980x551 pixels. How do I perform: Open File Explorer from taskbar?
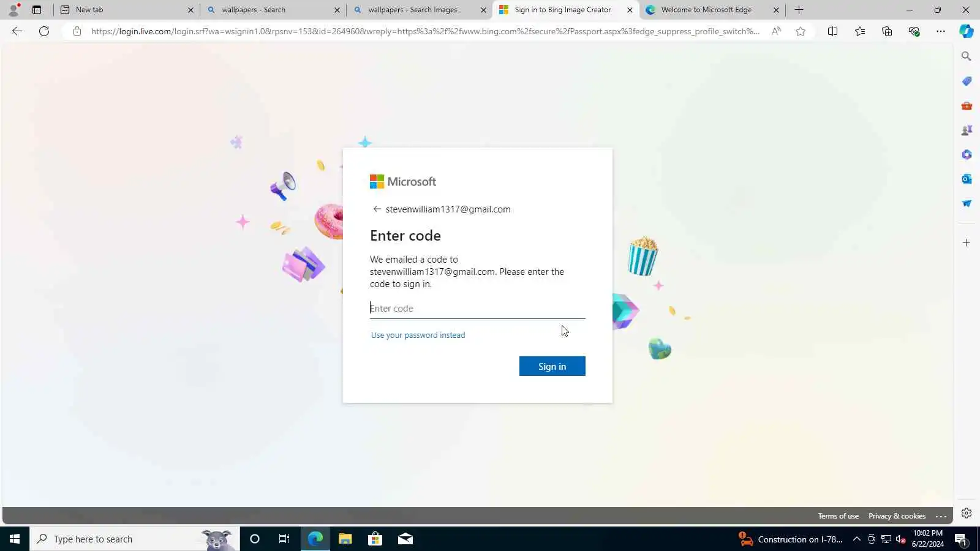345,539
